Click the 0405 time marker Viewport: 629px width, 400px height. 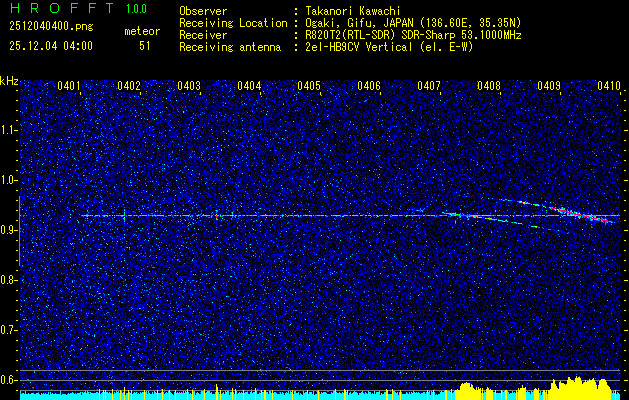[309, 85]
